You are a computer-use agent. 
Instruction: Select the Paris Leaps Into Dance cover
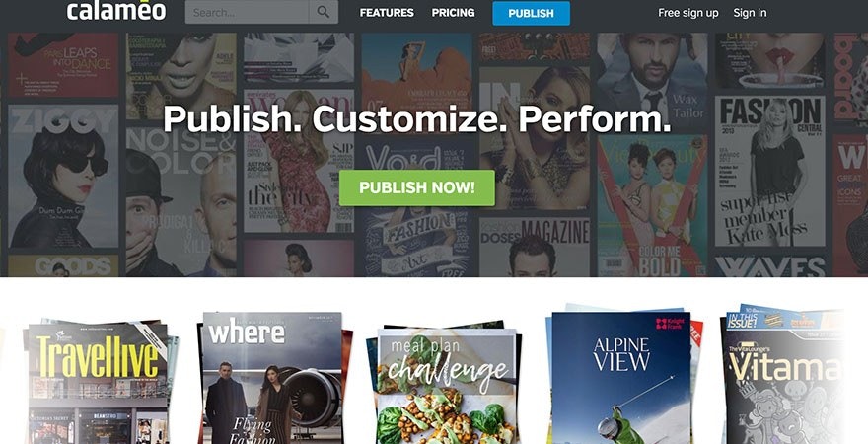(63, 65)
